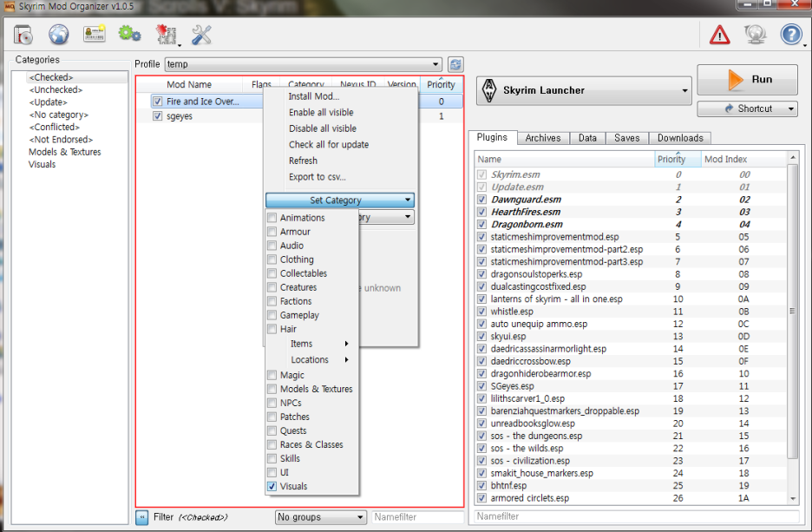Click the puzzle-piece tools toolbar icon

click(167, 35)
